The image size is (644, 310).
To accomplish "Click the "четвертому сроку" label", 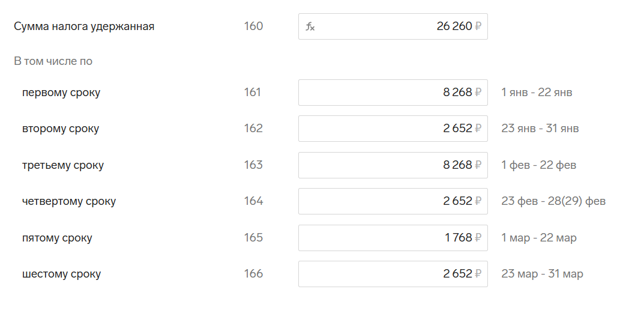I will point(69,201).
